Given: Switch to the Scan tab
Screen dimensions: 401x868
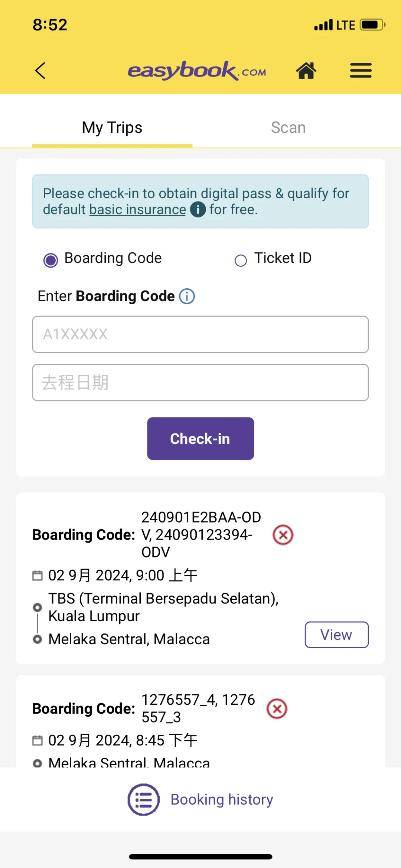Looking at the screenshot, I should point(288,128).
